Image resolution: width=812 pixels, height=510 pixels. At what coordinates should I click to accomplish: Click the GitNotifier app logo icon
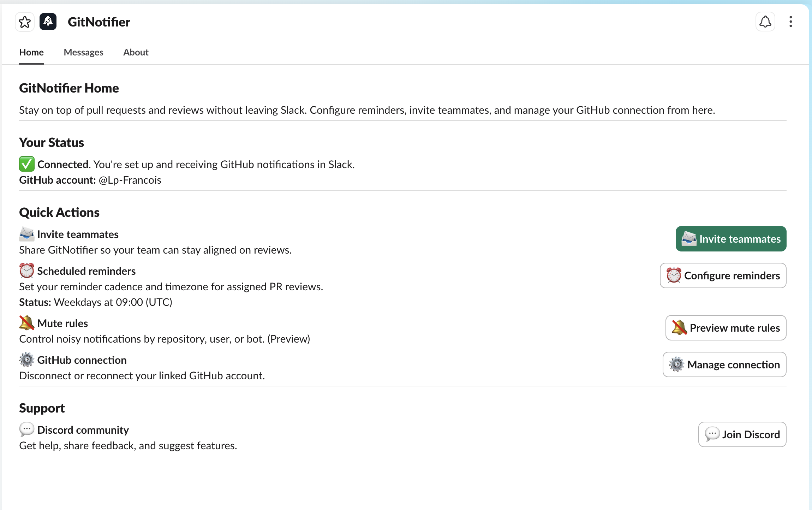point(48,22)
